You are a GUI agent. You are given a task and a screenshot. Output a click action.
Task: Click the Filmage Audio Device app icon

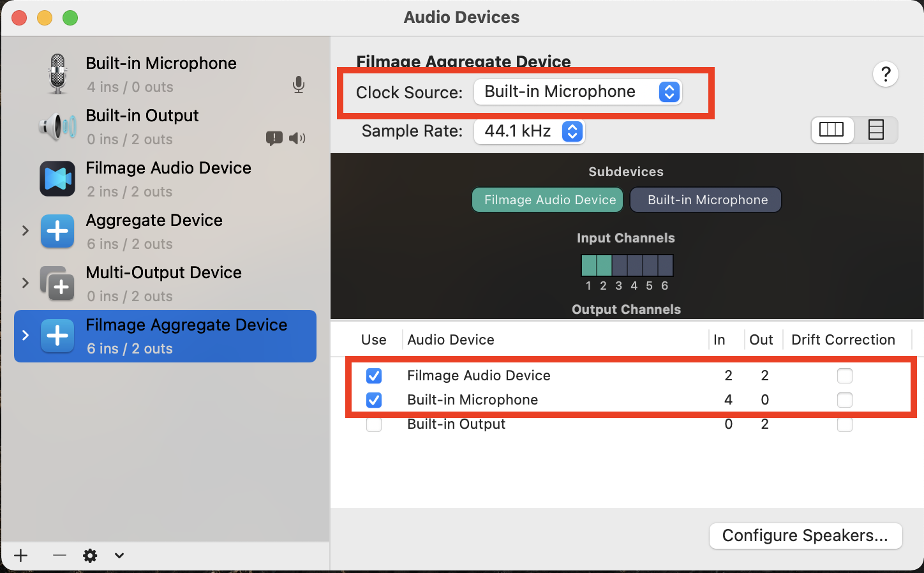57,179
